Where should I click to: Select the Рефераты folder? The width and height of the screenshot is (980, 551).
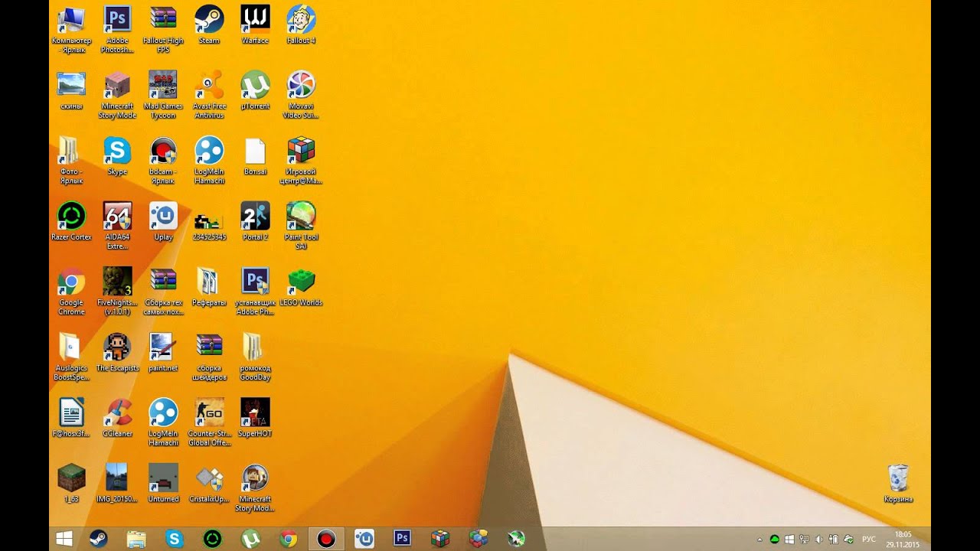[209, 287]
